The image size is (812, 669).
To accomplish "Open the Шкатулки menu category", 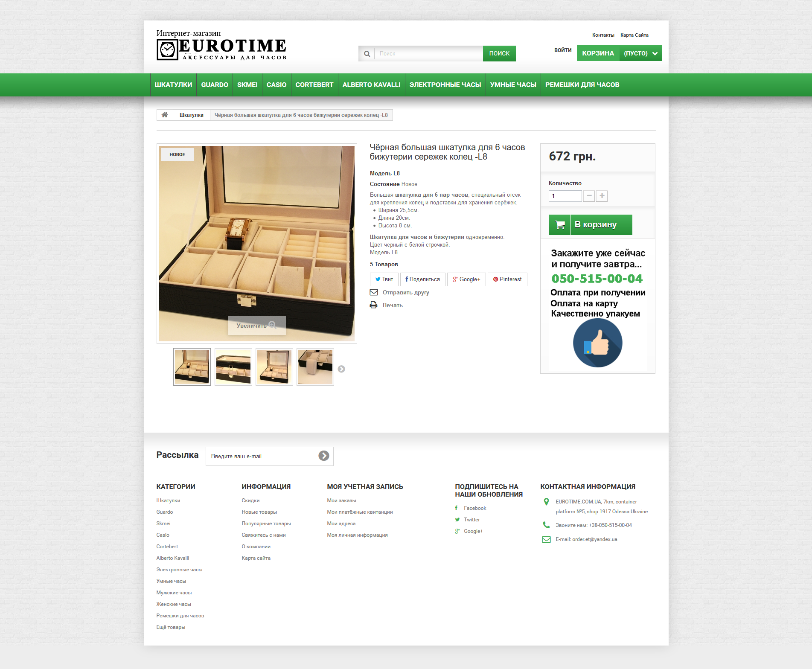I will [x=173, y=85].
